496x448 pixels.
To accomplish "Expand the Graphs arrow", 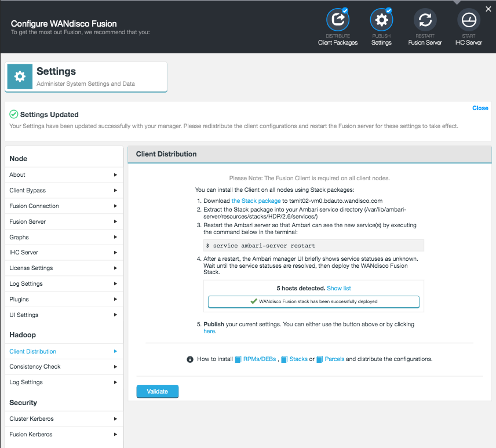I will pyautogui.click(x=115, y=237).
